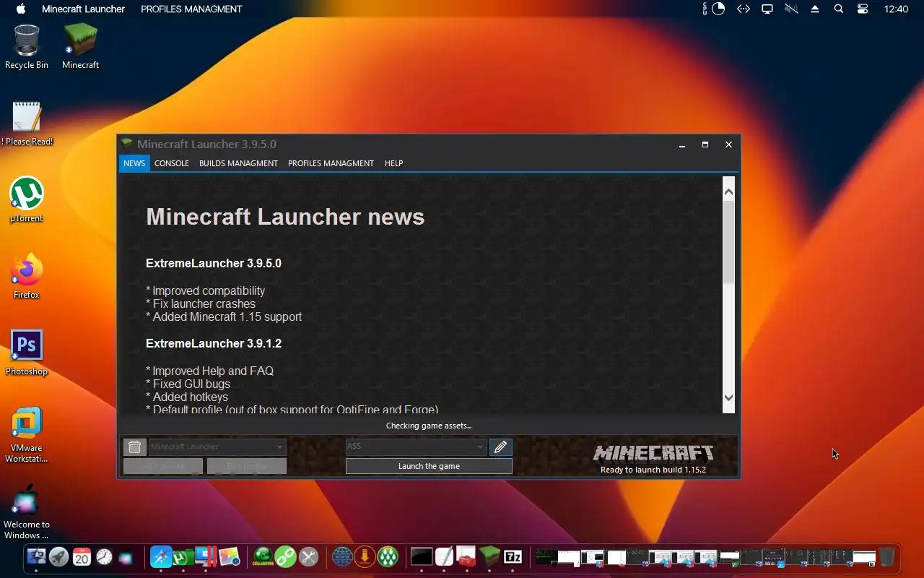Switch to the NEWS tab
Screen dimensions: 924x578
pyautogui.click(x=134, y=163)
